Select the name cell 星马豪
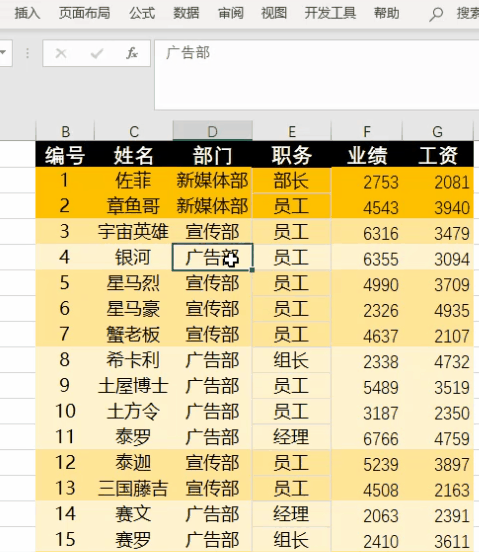The height and width of the screenshot is (552, 479). coord(134,309)
